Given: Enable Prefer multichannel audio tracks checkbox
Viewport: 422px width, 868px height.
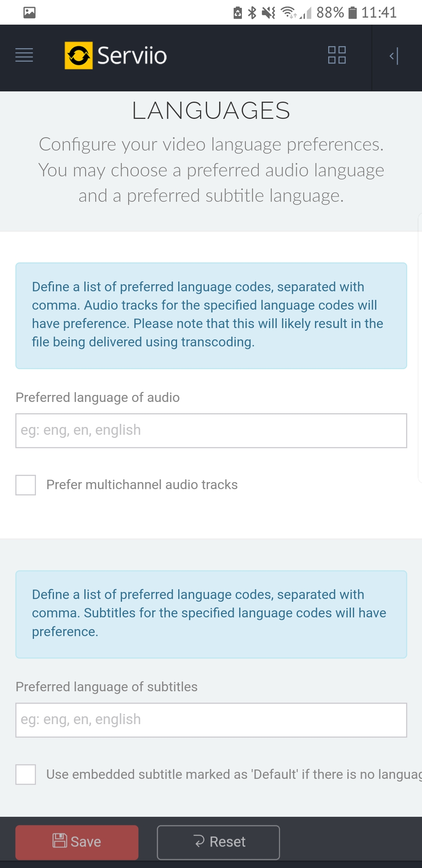Looking at the screenshot, I should (26, 485).
